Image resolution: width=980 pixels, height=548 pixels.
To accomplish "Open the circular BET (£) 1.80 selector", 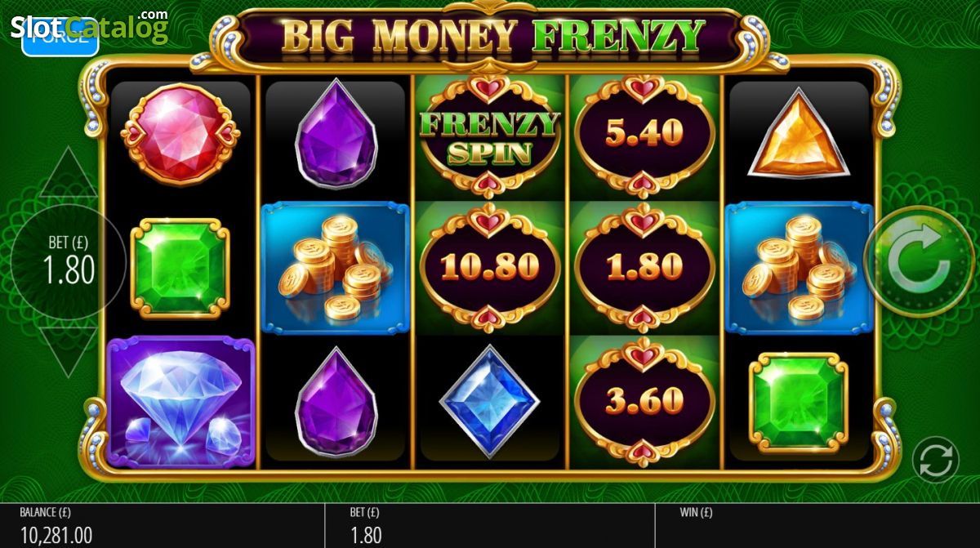I will [69, 261].
